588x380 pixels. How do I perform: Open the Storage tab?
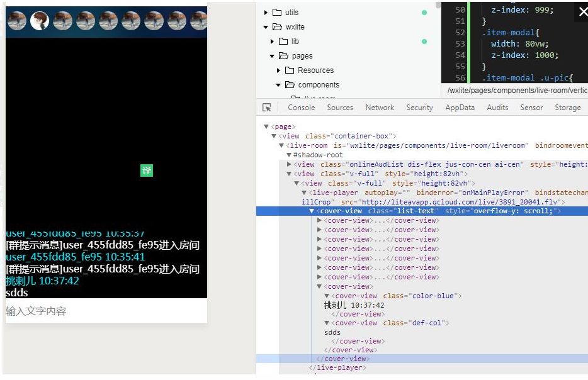(x=567, y=108)
